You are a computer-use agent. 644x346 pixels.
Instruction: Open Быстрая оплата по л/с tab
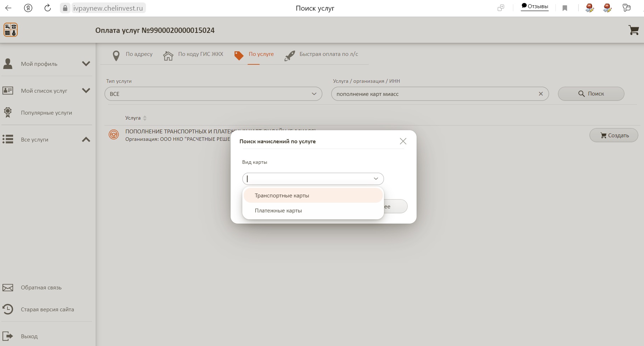329,54
